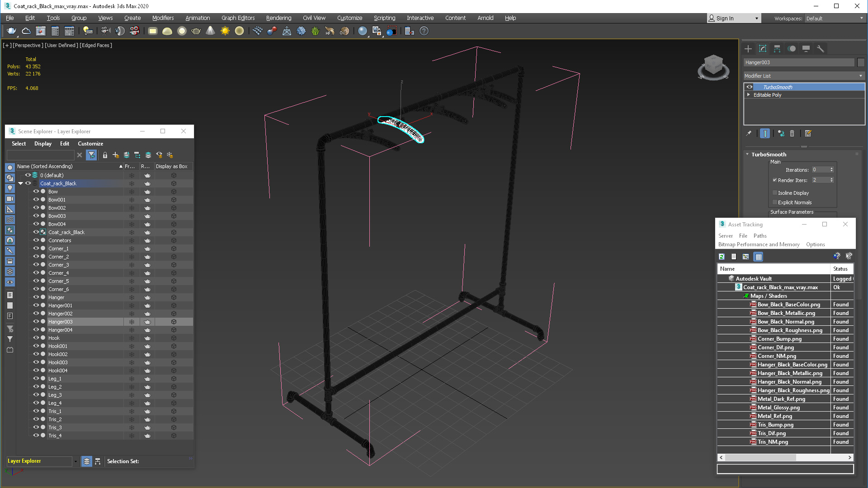This screenshot has height=488, width=868.
Task: Click Bitmap Performance and Memory
Action: 759,244
